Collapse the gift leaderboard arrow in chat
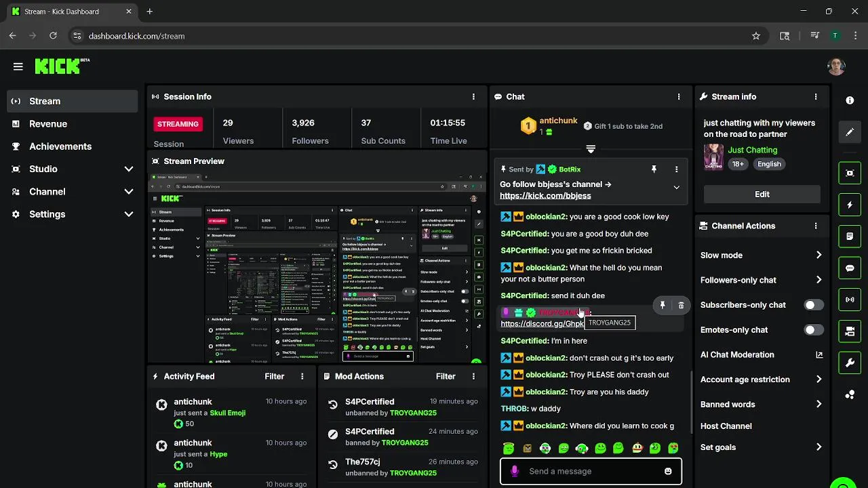Image resolution: width=868 pixels, height=488 pixels. coord(591,149)
